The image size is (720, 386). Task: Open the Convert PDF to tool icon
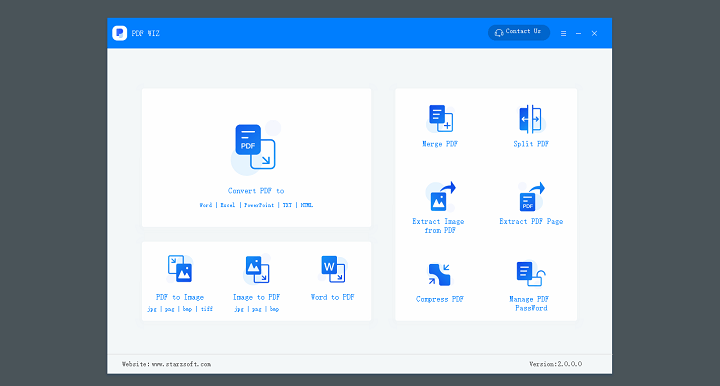(255, 147)
